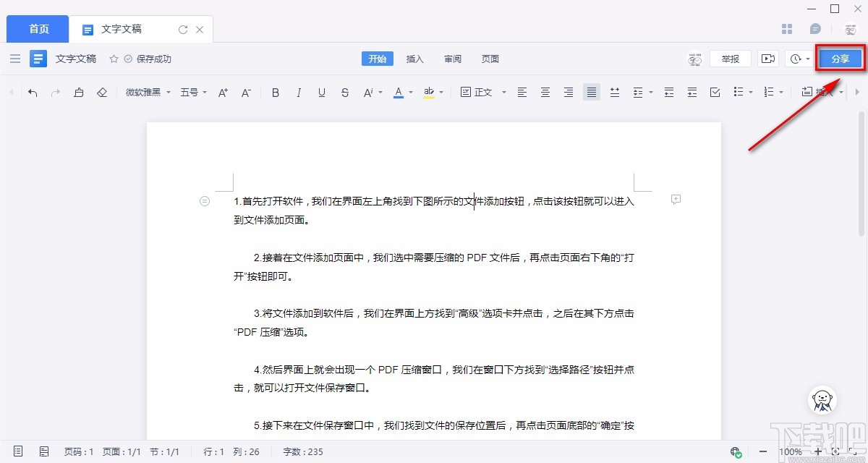Click the vertical scrollbar
Image resolution: width=868 pixels, height=463 pixels.
pyautogui.click(x=861, y=174)
